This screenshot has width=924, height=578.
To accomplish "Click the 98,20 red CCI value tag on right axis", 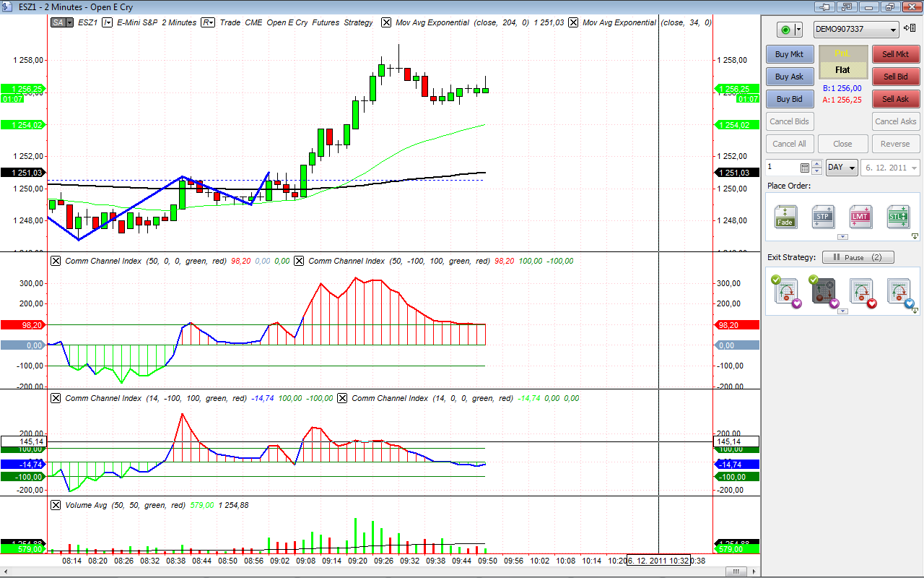I will 736,325.
